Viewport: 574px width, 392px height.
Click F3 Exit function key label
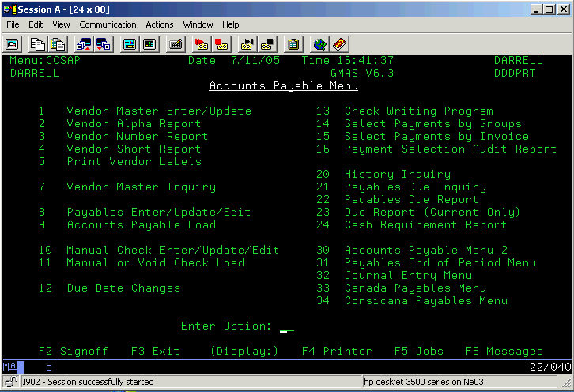click(x=155, y=351)
